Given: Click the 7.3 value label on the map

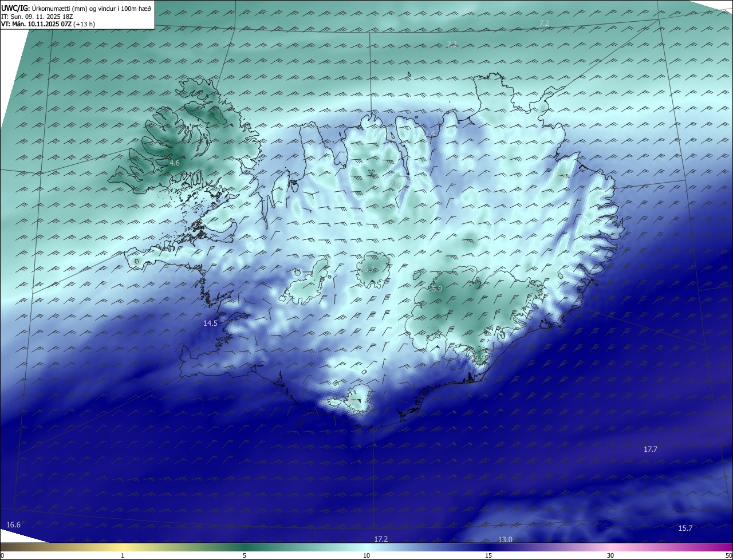Looking at the screenshot, I should 452,44.
